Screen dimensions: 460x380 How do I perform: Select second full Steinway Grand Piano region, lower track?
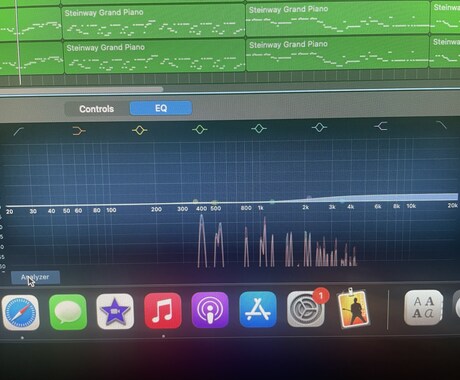pyautogui.click(x=338, y=53)
